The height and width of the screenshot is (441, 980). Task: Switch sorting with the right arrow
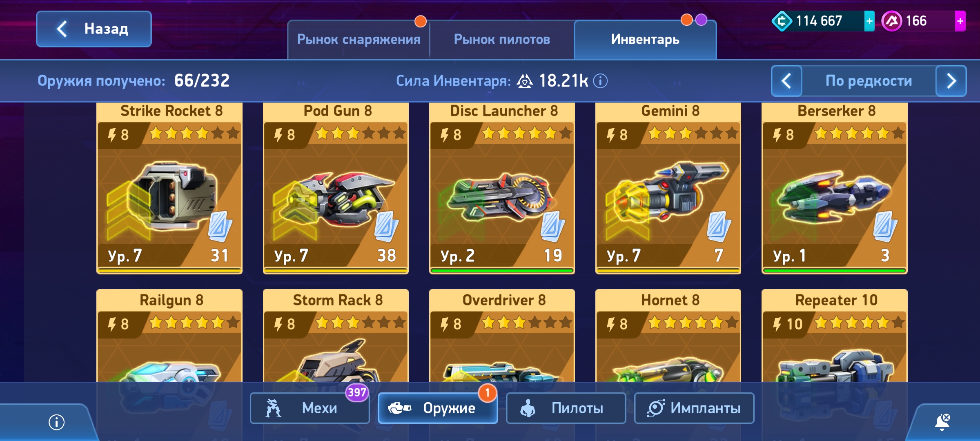tap(951, 81)
